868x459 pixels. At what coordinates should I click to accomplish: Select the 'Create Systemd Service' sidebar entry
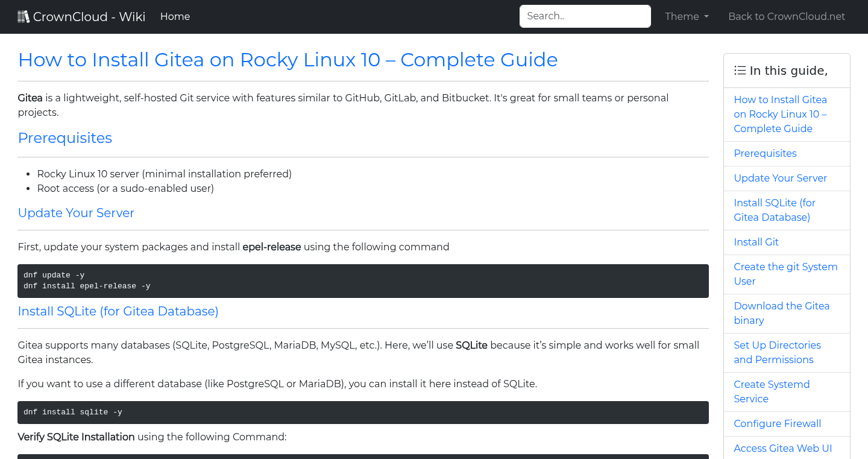click(772, 391)
